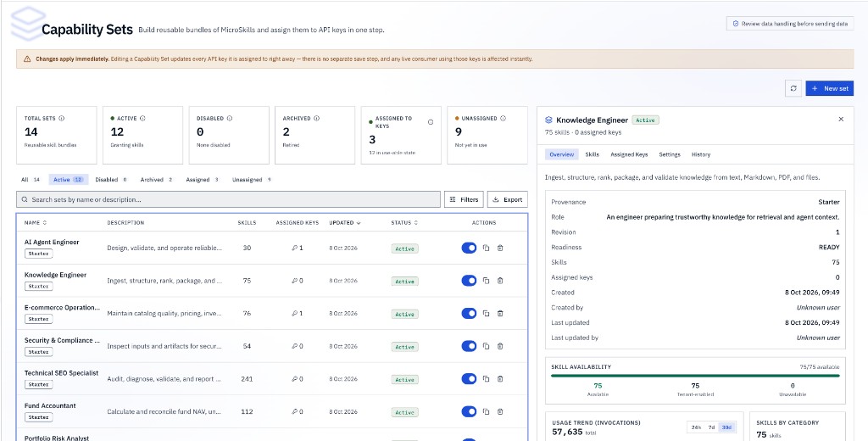Click Active status badge of Security & Compliance
Viewport: 868px width, 441px height.
(x=404, y=347)
